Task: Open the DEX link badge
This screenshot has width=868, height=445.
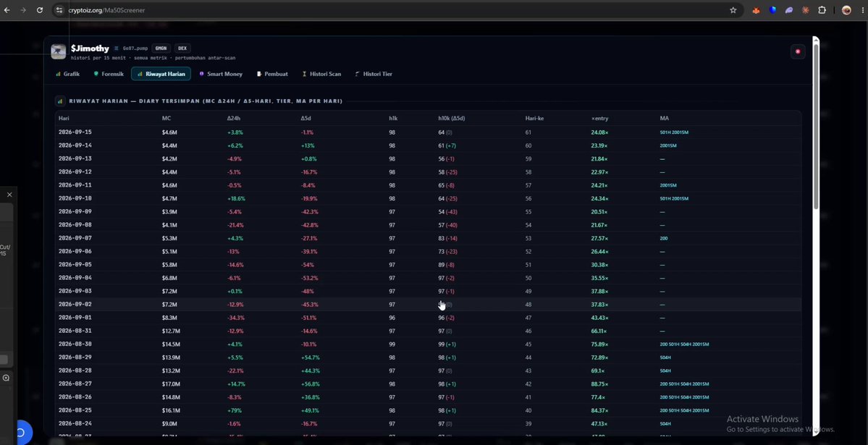Action: [182, 48]
